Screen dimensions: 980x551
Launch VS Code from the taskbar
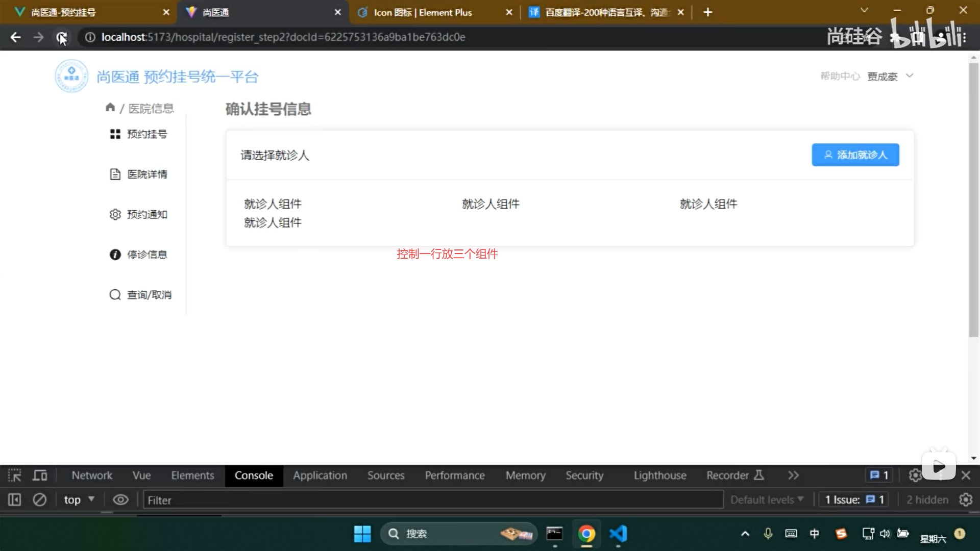618,534
